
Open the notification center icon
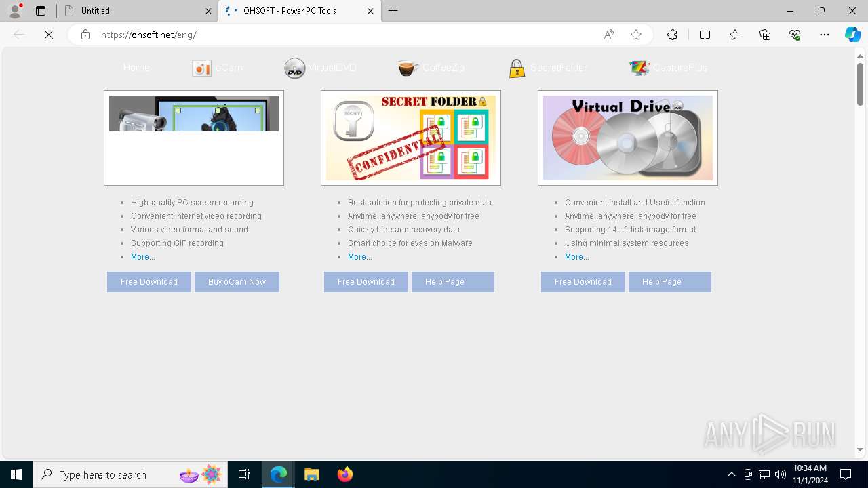click(846, 474)
